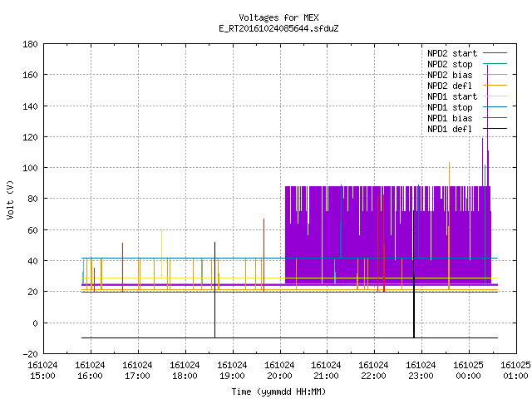Click the y-axis tick label '120'
Screen dimensions: 532x399
point(30,137)
